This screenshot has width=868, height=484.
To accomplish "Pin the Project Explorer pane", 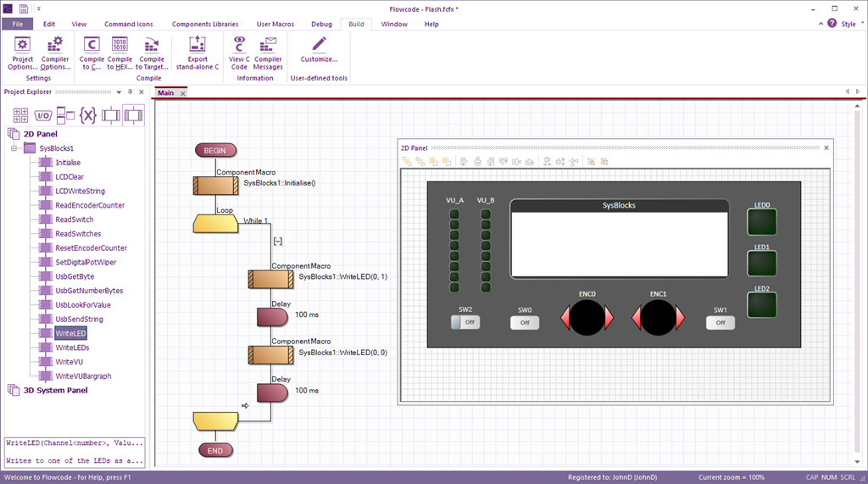I will click(130, 92).
